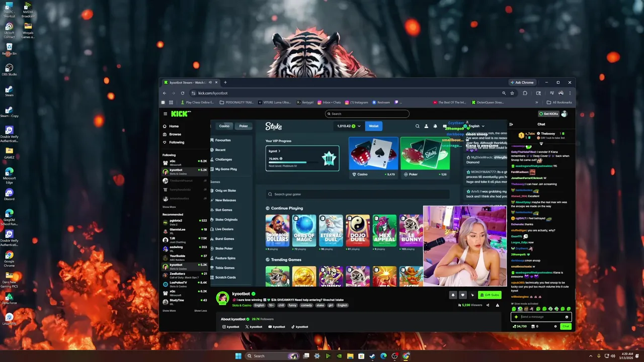Open emoji picker in chat message box

(567, 317)
